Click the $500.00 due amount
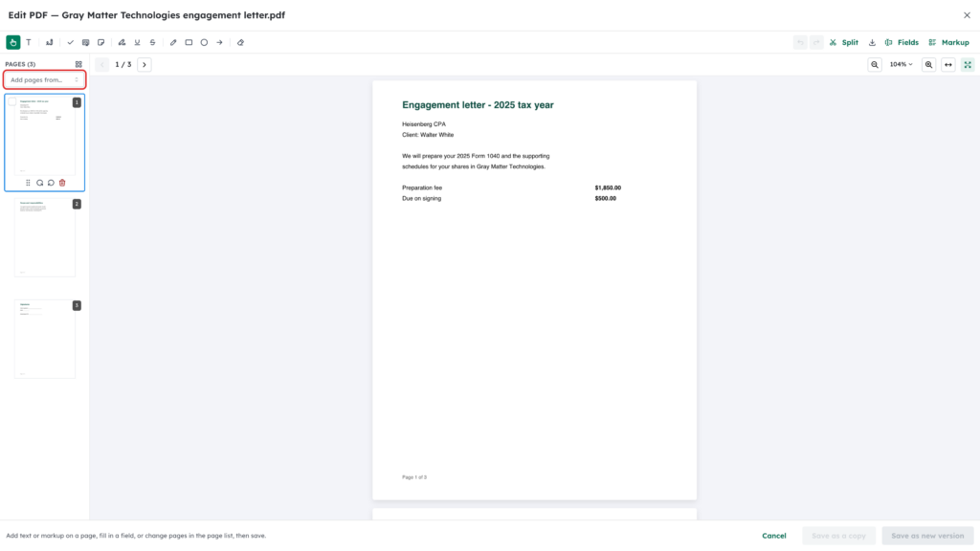This screenshot has width=980, height=551. tap(605, 199)
